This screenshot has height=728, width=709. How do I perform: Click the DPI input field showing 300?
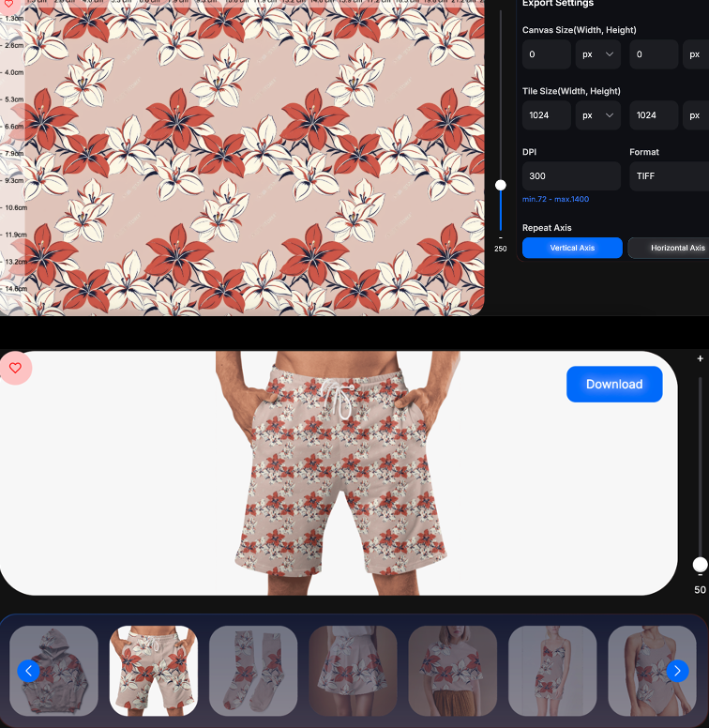pos(571,176)
